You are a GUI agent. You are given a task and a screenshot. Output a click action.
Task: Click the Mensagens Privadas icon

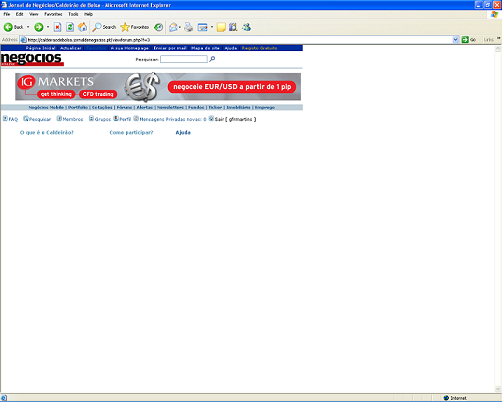[136, 118]
